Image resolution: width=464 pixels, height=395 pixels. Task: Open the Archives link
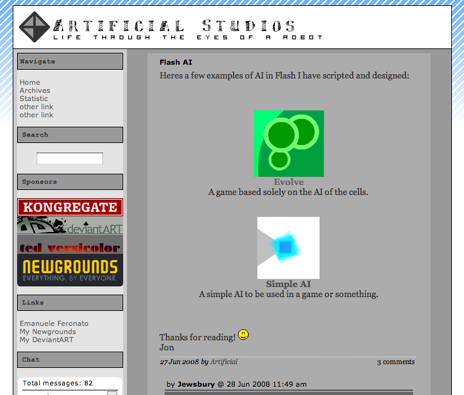point(35,91)
